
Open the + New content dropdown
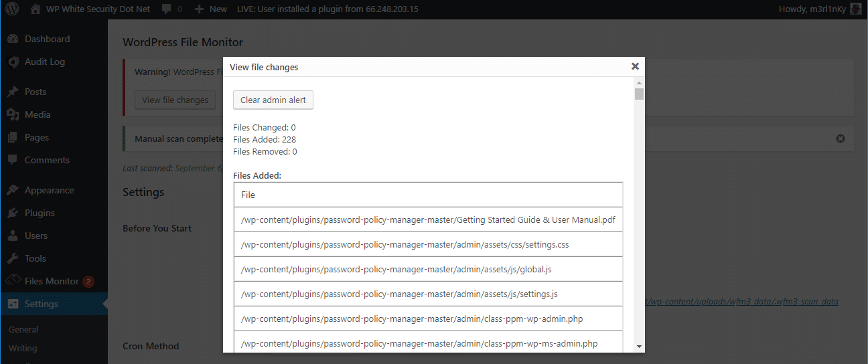click(211, 9)
